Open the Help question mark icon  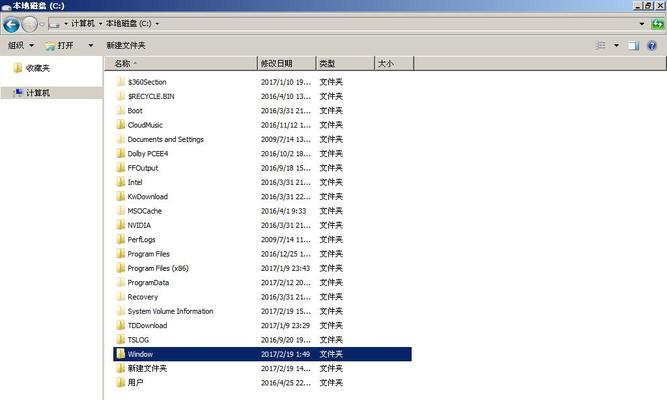click(x=651, y=46)
